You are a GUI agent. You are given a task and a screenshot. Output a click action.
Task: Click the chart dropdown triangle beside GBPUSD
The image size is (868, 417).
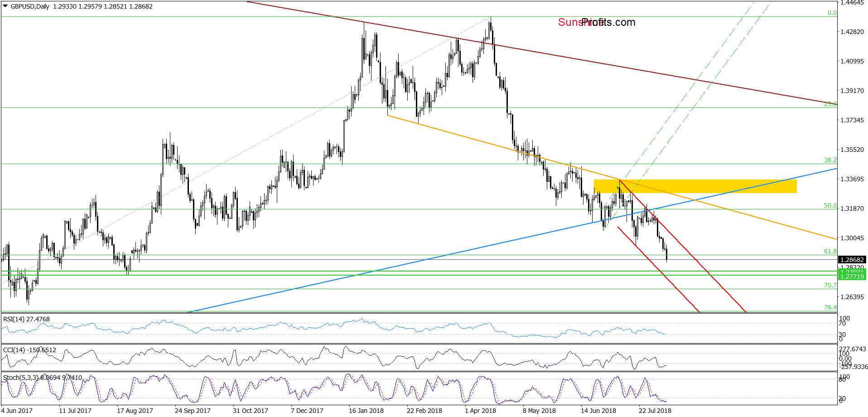coord(5,6)
